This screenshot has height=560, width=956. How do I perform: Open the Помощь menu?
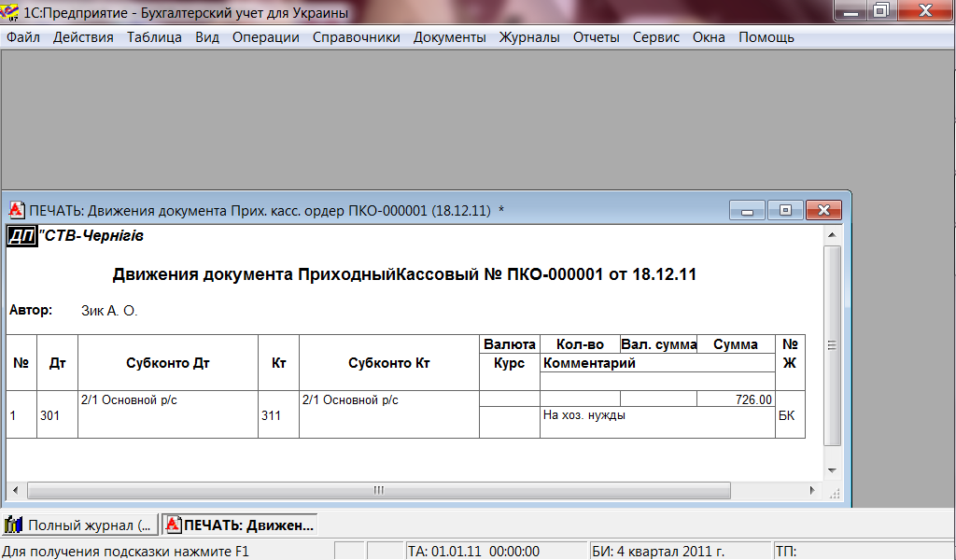(x=766, y=37)
